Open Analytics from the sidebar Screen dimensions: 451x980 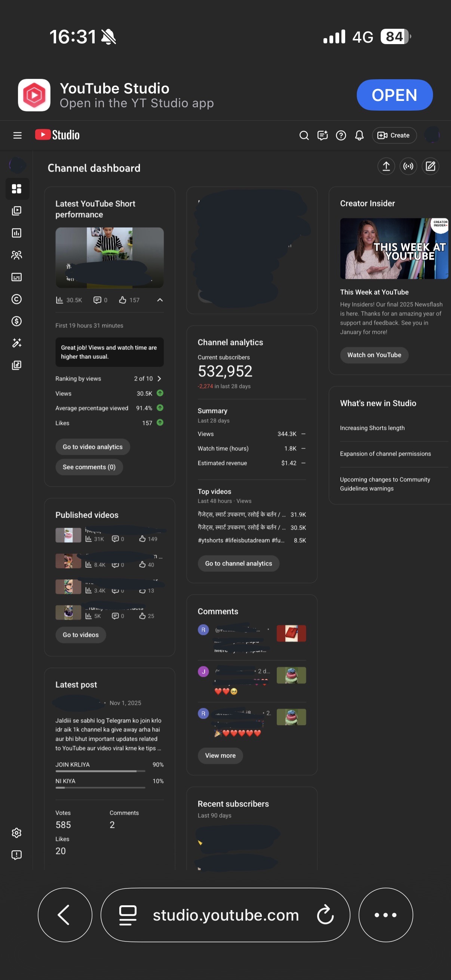[17, 233]
